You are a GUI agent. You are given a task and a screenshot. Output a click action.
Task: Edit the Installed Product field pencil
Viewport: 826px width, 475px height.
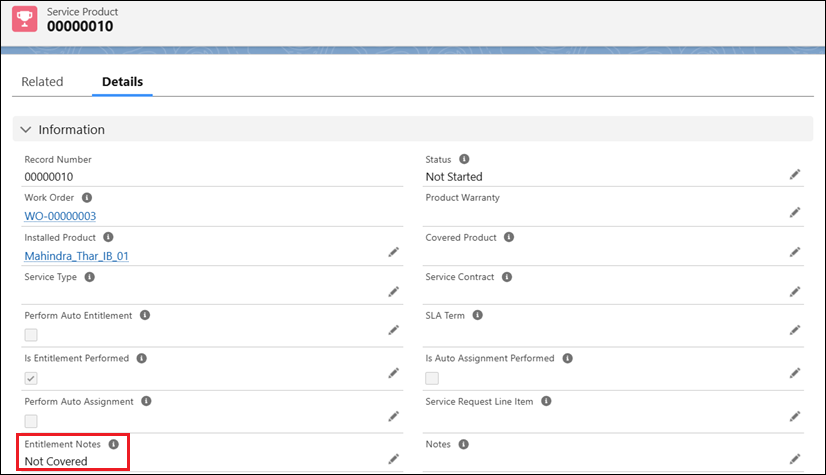coord(394,252)
